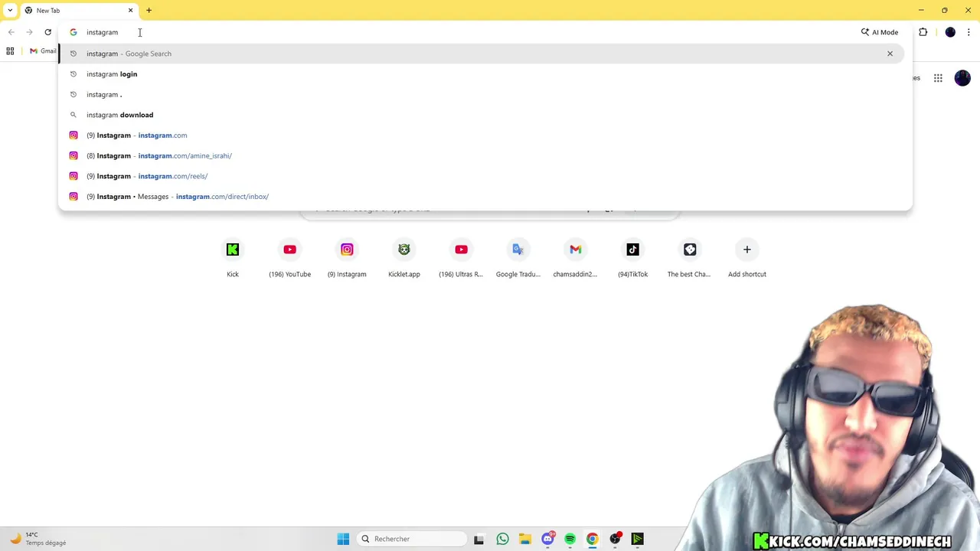Viewport: 980px width, 551px height.
Task: Open the weather widget showing 14°C
Action: (38, 539)
